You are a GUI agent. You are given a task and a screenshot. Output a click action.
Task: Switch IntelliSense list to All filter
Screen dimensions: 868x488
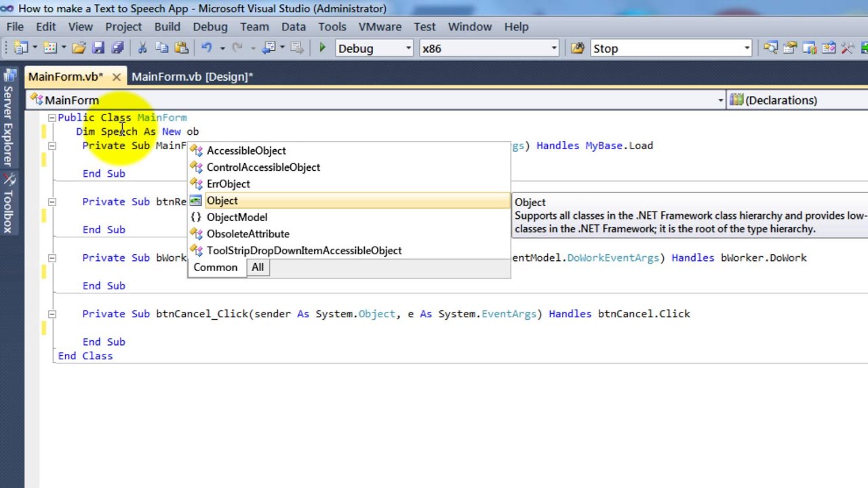(258, 268)
